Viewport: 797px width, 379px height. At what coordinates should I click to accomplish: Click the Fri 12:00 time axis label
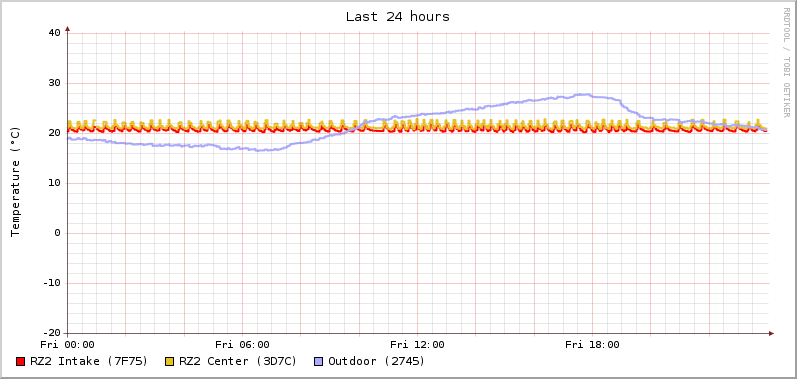pyautogui.click(x=417, y=345)
